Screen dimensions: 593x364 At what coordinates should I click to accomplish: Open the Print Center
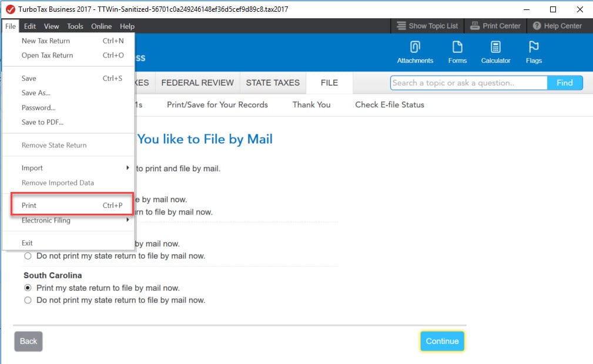(x=495, y=26)
